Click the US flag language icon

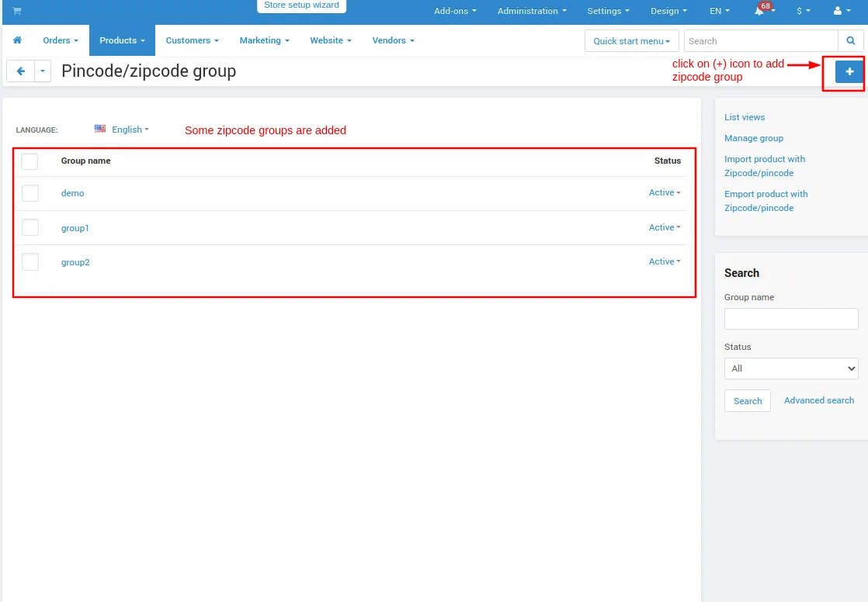point(100,129)
